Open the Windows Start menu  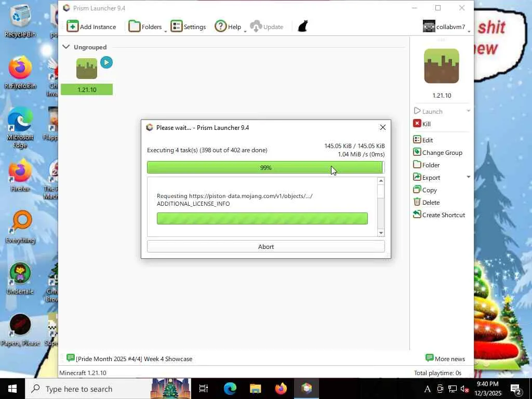coord(12,389)
